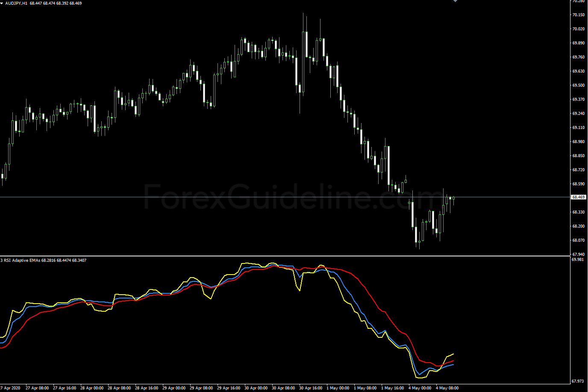
Task: Click the 68.070 price axis label
Action: [x=579, y=240]
